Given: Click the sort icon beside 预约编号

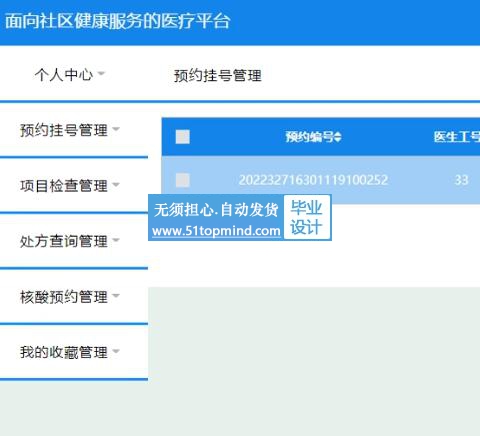Looking at the screenshot, I should pos(338,137).
